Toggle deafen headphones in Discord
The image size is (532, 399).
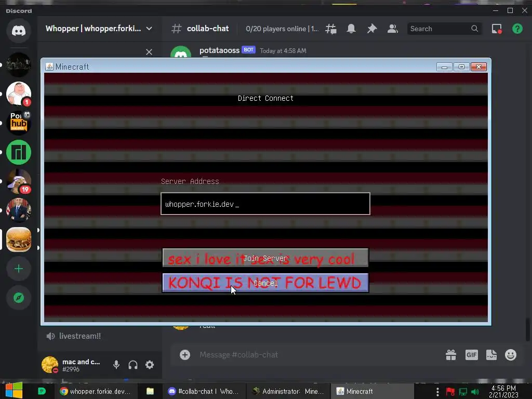(x=133, y=365)
